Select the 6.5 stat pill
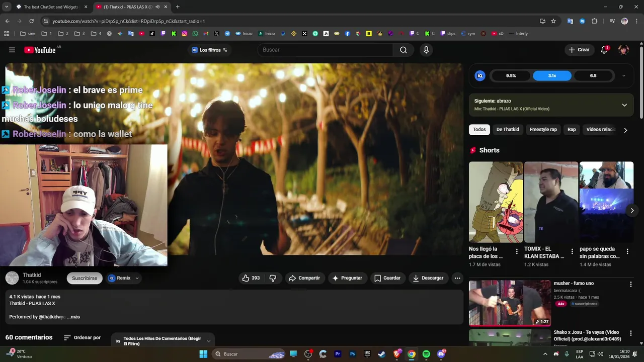 [x=593, y=76]
